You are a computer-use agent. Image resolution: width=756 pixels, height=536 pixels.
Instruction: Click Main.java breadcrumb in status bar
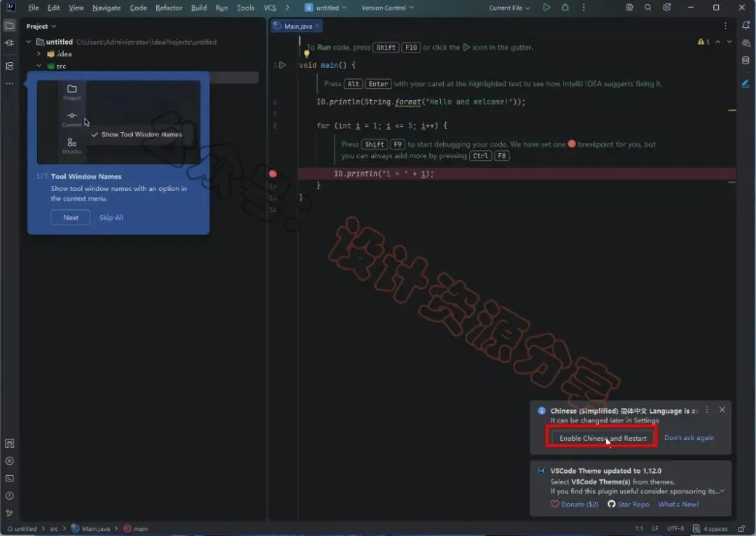90,529
